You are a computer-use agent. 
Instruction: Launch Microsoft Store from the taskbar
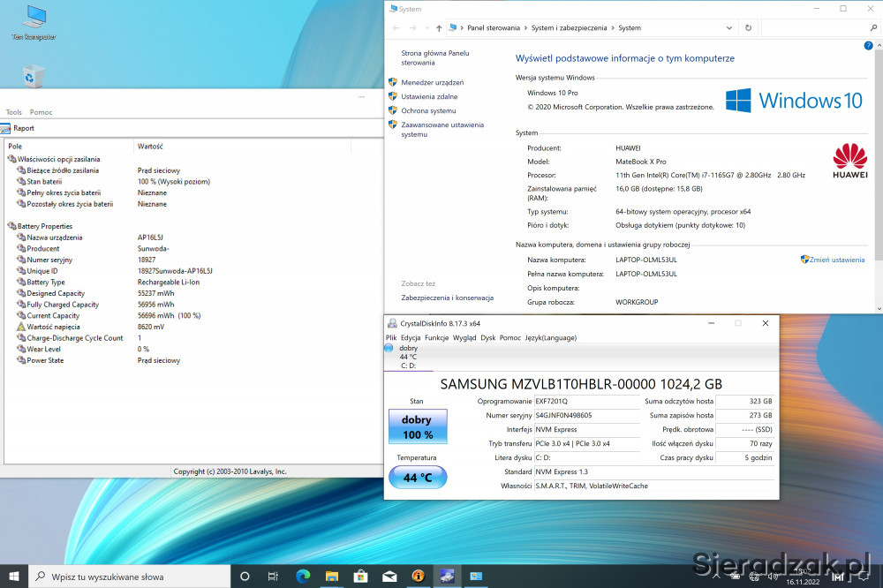tap(360, 577)
